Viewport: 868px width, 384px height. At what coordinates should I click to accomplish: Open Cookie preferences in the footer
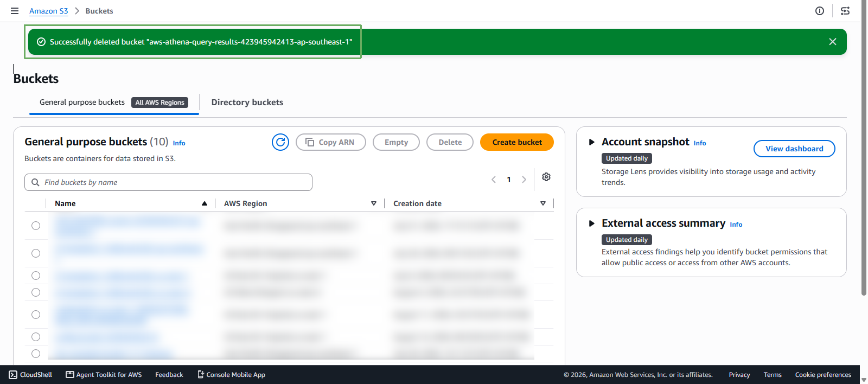point(823,375)
